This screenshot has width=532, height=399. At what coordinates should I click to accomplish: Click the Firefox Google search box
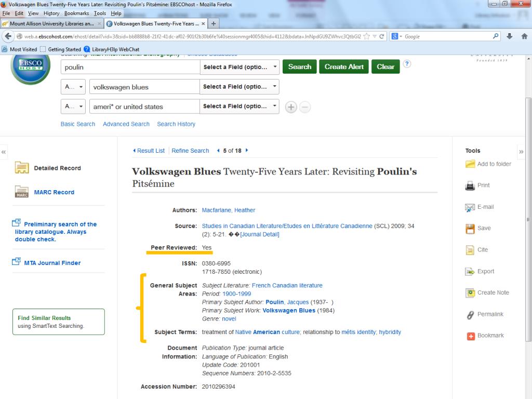[x=448, y=36]
